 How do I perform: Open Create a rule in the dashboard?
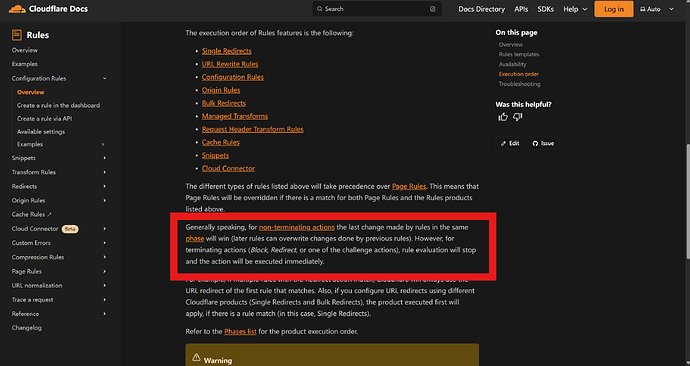pyautogui.click(x=59, y=106)
